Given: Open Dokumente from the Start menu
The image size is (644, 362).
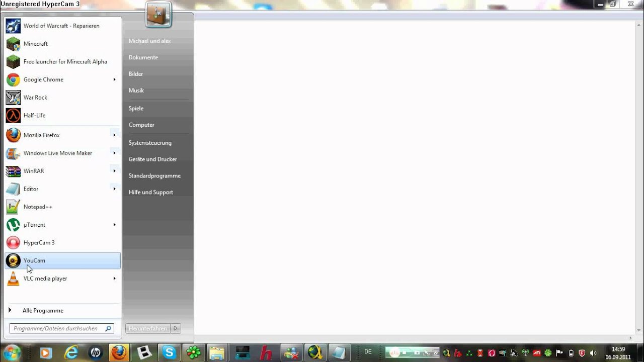Looking at the screenshot, I should click(143, 57).
